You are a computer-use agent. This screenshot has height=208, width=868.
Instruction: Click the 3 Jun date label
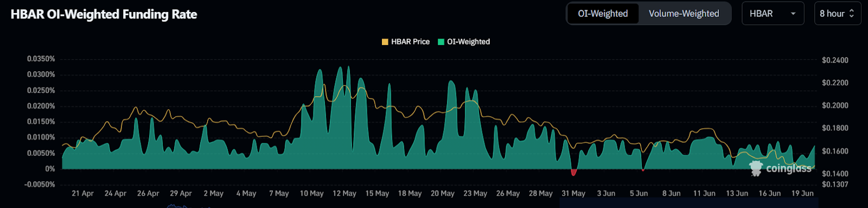pyautogui.click(x=606, y=193)
